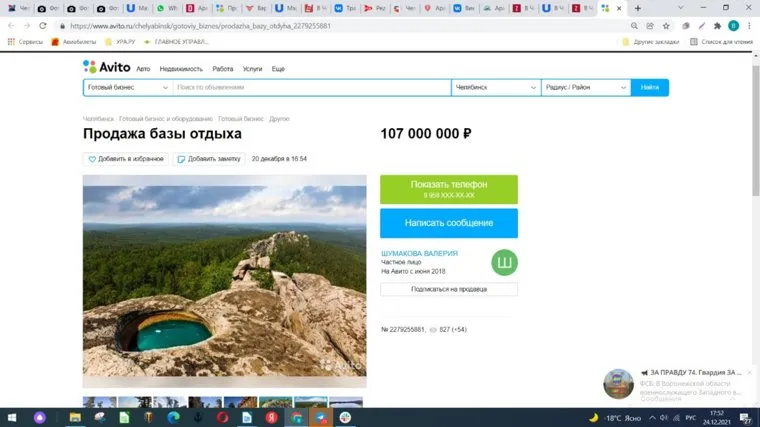This screenshot has width=760, height=427.
Task: Click the browser back arrow
Action: click(11, 25)
